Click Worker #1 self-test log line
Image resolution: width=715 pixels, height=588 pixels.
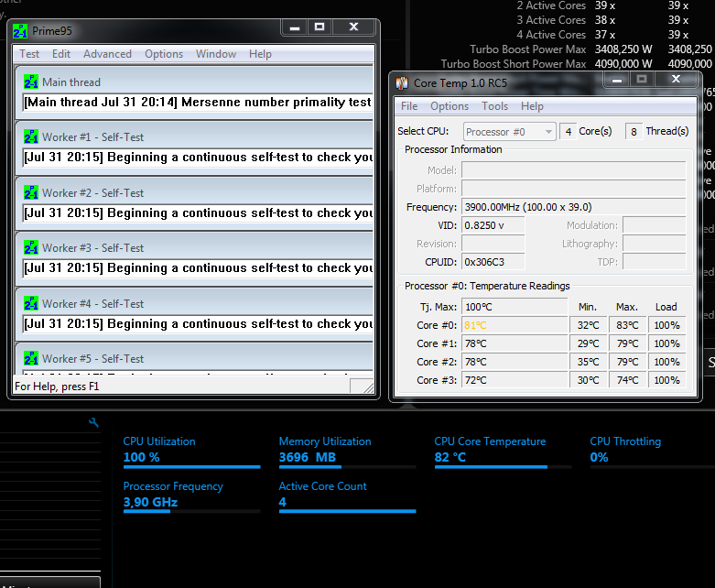pos(198,158)
